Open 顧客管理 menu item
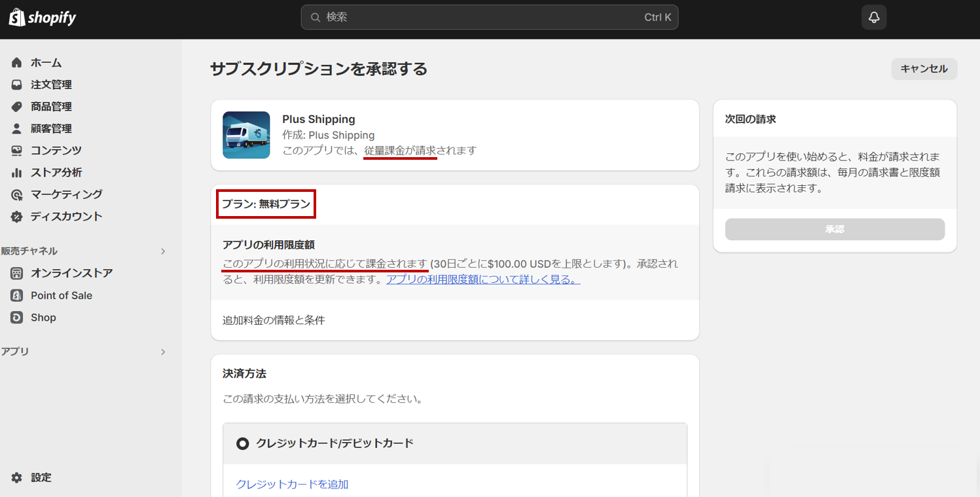The width and height of the screenshot is (980, 497). pos(51,129)
